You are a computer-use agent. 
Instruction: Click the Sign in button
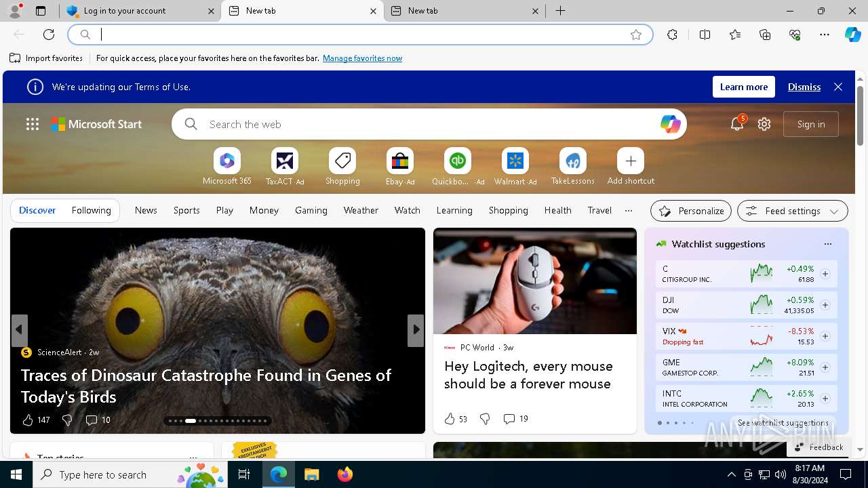click(x=811, y=124)
